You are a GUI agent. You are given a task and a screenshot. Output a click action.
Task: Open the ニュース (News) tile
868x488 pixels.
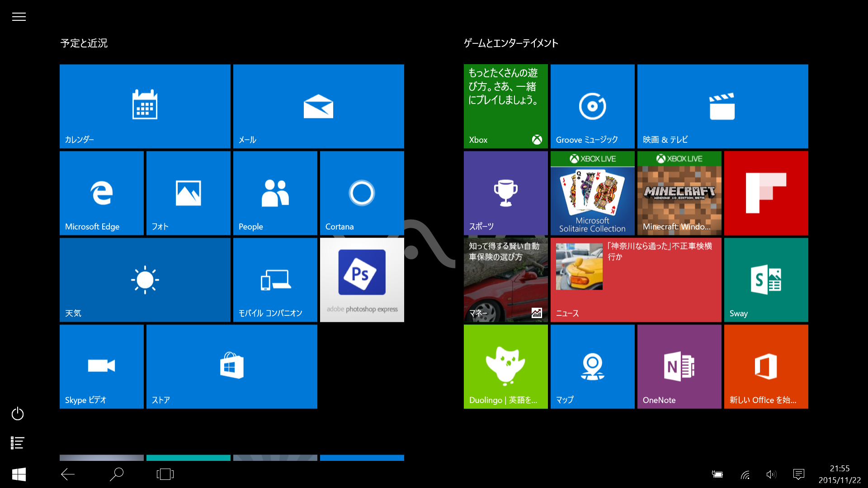pos(636,280)
